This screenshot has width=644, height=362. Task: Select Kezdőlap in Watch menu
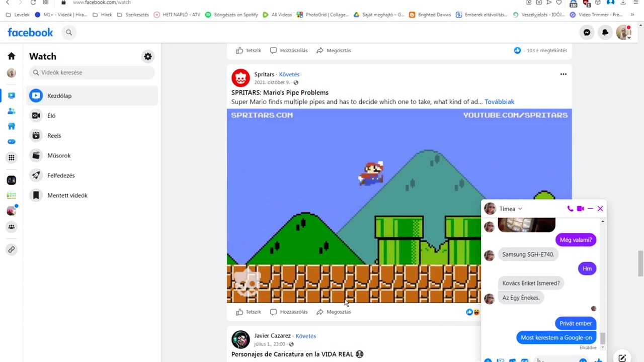pos(92,96)
